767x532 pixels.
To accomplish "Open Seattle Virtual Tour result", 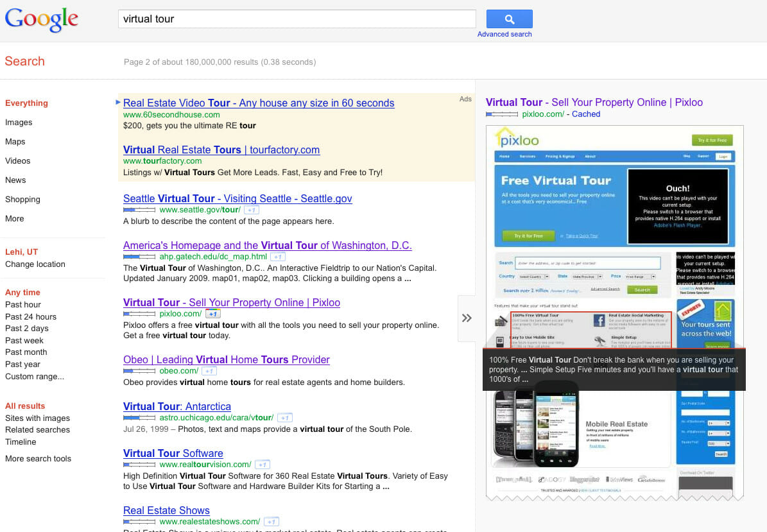I will point(237,198).
